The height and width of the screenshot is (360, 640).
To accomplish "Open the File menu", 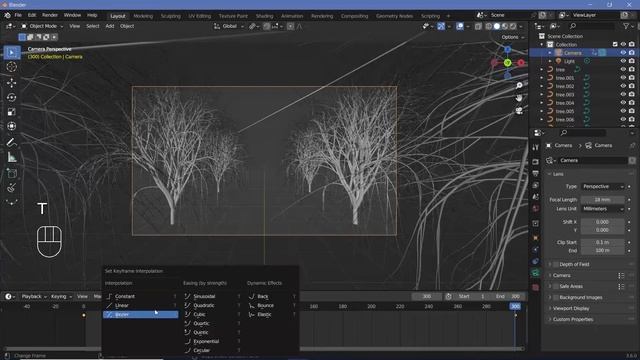I will point(18,15).
